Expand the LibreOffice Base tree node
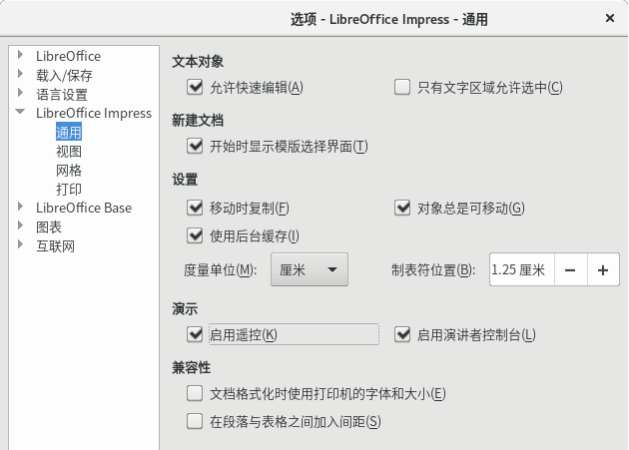This screenshot has height=450, width=629. (x=20, y=208)
